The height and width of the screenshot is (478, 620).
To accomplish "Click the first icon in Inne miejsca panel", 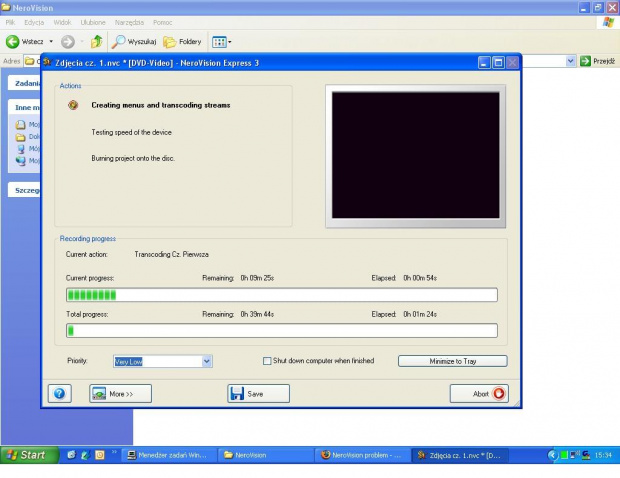I will click(x=21, y=125).
